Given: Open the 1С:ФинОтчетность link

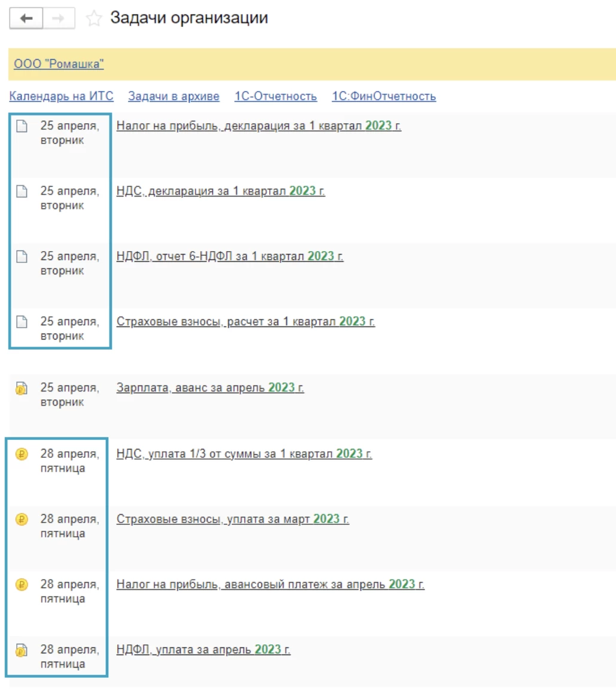Looking at the screenshot, I should [x=384, y=96].
